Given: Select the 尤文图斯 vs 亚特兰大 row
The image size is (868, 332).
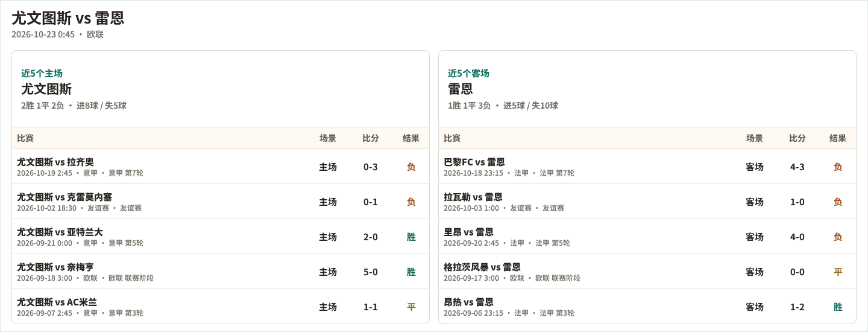Looking at the screenshot, I should 221,237.
